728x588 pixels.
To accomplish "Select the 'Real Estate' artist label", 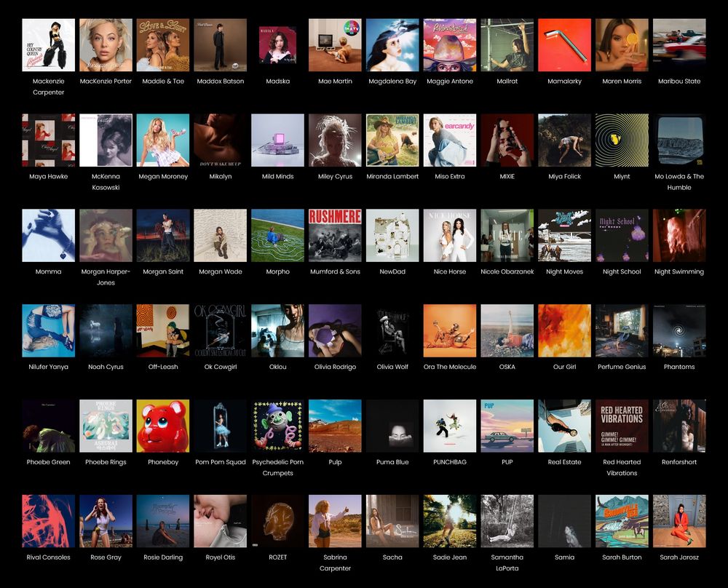I will [565, 462].
